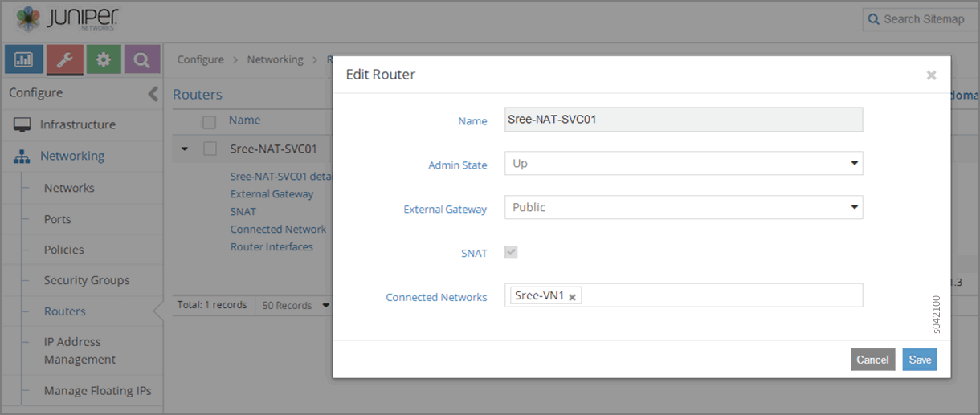Image resolution: width=980 pixels, height=415 pixels.
Task: Open the Settings gear icon
Action: point(104,60)
